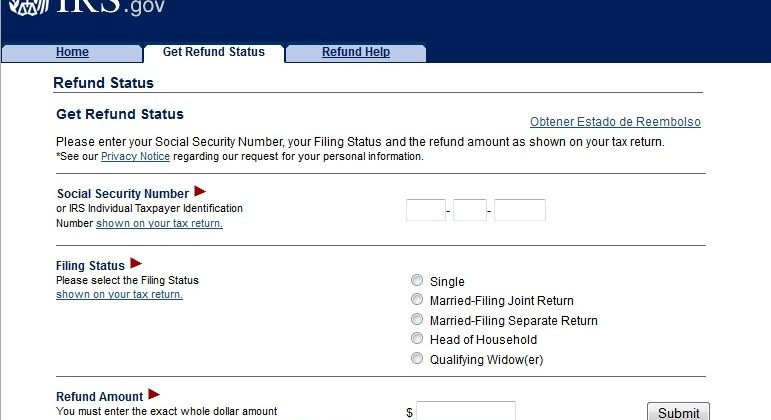771x420 pixels.
Task: Focus the first SSN three-digit field
Action: point(426,210)
